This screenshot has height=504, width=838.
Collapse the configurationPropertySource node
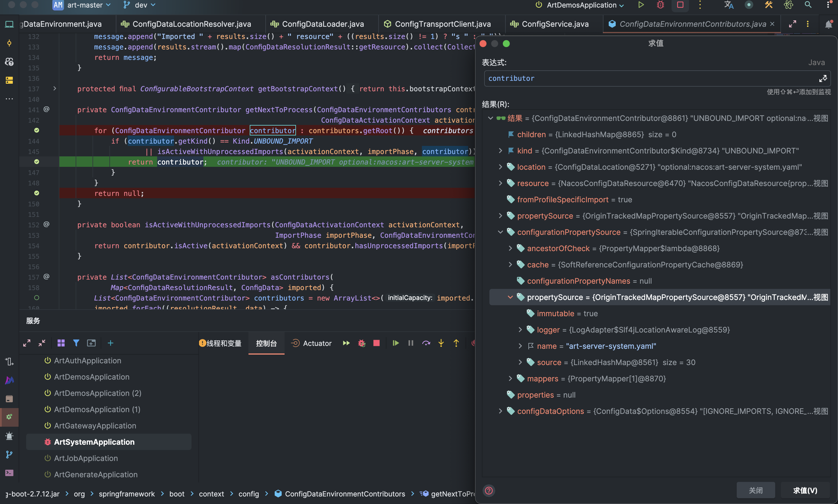500,232
